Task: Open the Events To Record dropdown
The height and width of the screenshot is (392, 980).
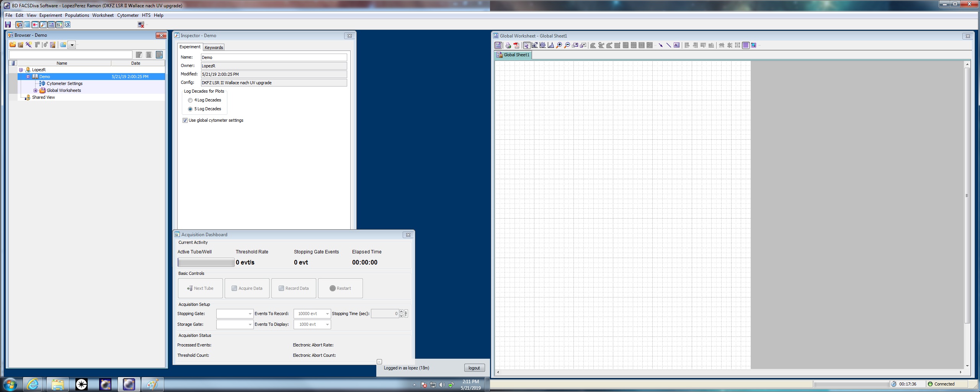Action: tap(327, 314)
